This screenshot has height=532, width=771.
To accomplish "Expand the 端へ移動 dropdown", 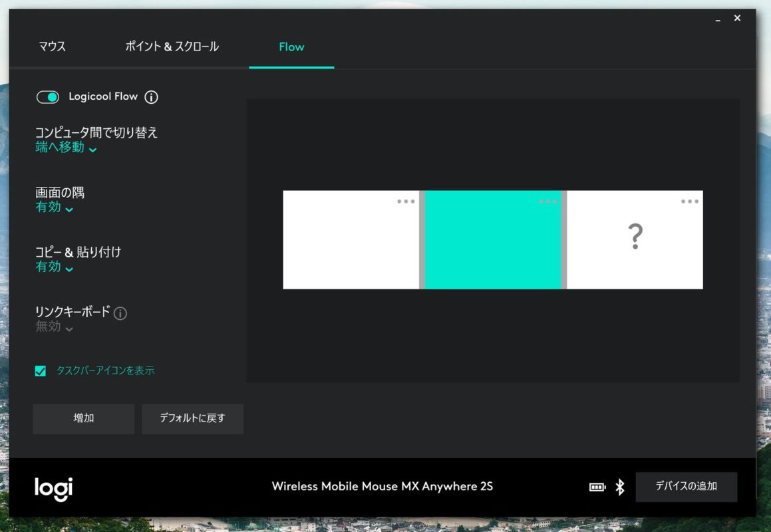I will tap(66, 147).
